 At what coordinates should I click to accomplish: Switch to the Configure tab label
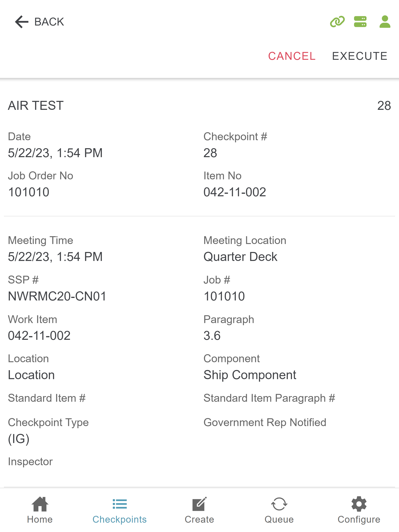click(359, 520)
